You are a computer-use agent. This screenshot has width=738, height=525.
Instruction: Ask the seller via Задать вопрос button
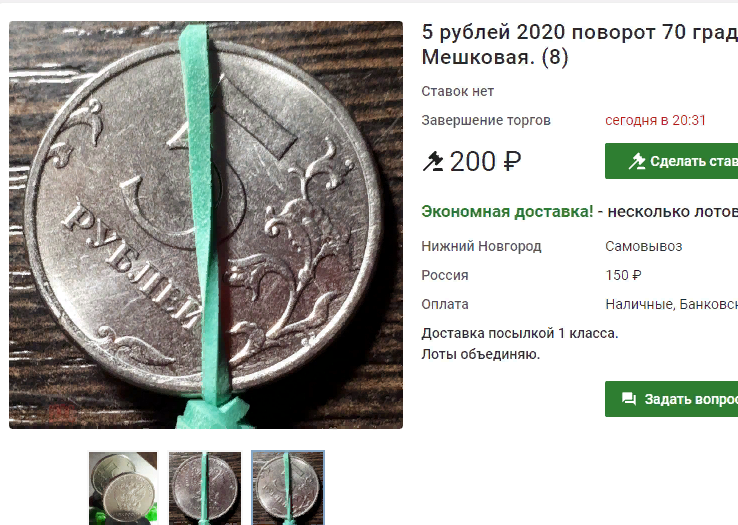[x=672, y=399]
